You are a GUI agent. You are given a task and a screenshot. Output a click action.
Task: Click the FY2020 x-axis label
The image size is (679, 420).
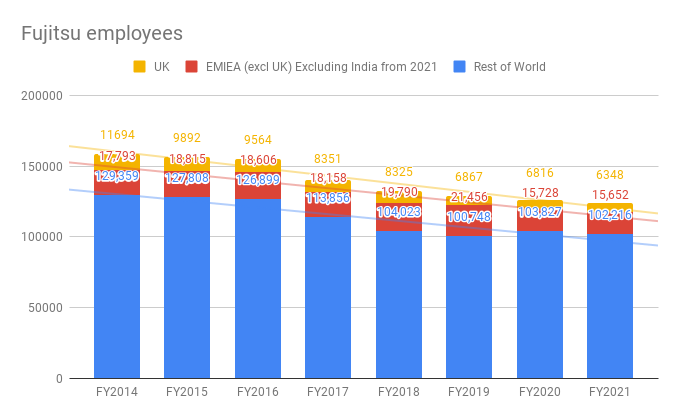pyautogui.click(x=540, y=392)
